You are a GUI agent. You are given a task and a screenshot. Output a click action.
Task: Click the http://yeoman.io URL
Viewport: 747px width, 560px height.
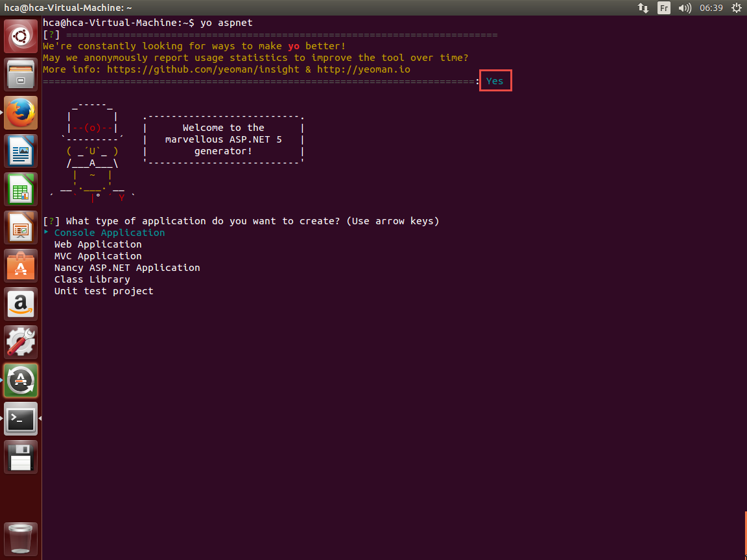pos(364,69)
